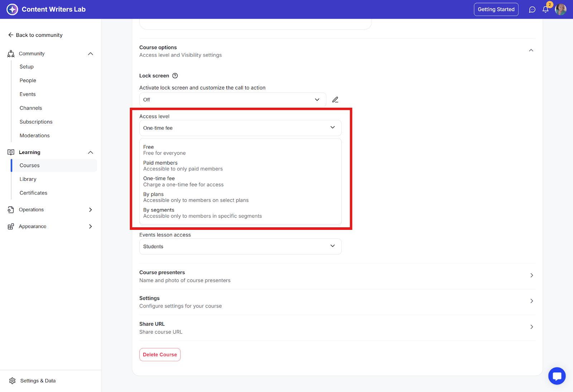Image resolution: width=573 pixels, height=392 pixels.
Task: Click the Lock screen help question icon
Action: (175, 76)
